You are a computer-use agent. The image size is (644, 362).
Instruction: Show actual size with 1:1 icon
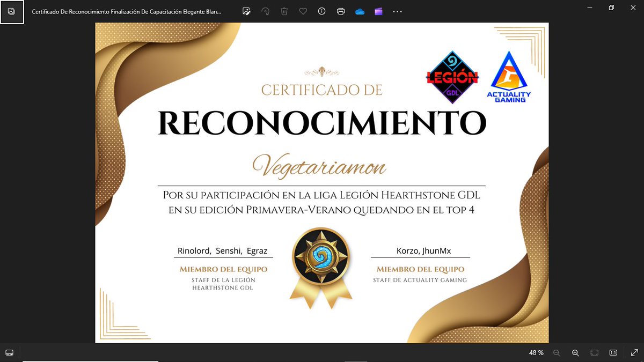613,352
